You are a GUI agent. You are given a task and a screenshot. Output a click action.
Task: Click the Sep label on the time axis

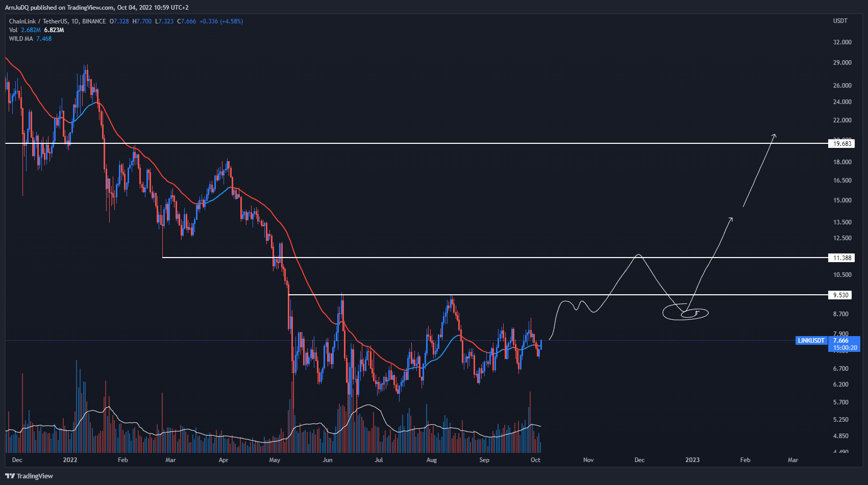point(484,460)
